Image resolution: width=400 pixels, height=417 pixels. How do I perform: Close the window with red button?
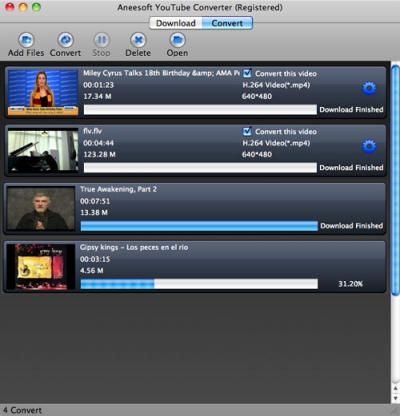[x=10, y=7]
